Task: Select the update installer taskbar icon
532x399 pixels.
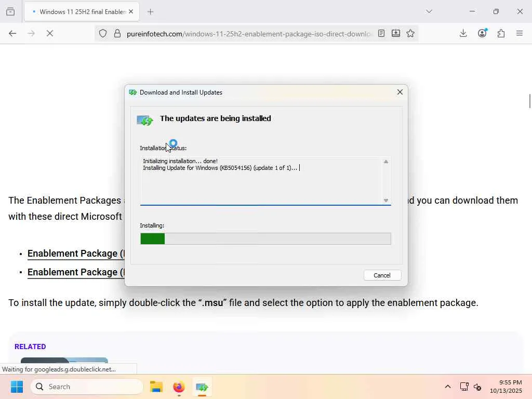Action: pyautogui.click(x=202, y=387)
